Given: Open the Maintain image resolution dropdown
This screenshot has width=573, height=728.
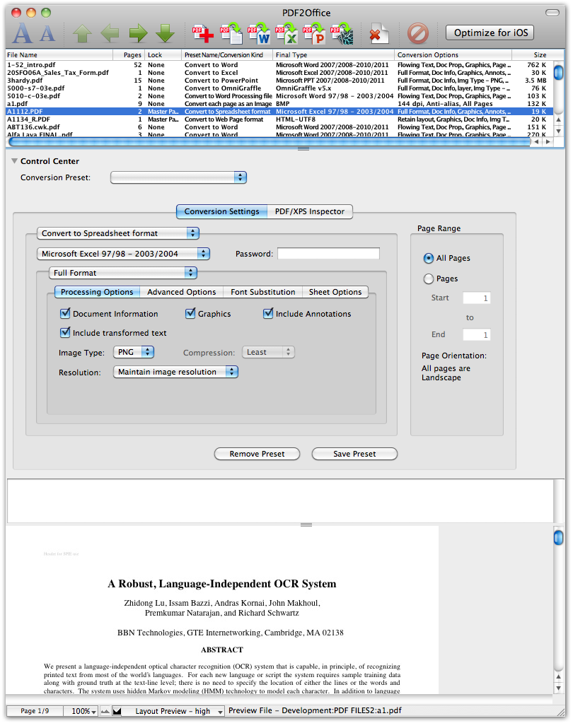Looking at the screenshot, I should point(175,372).
